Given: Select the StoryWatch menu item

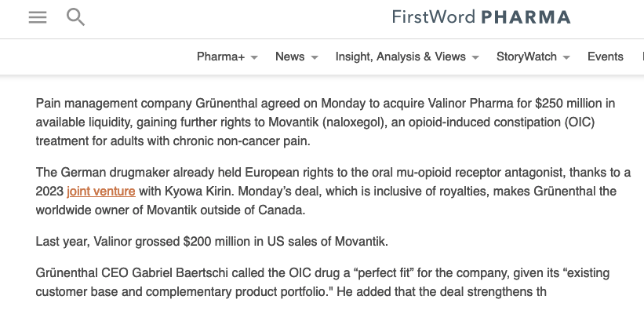Looking at the screenshot, I should click(x=526, y=57).
